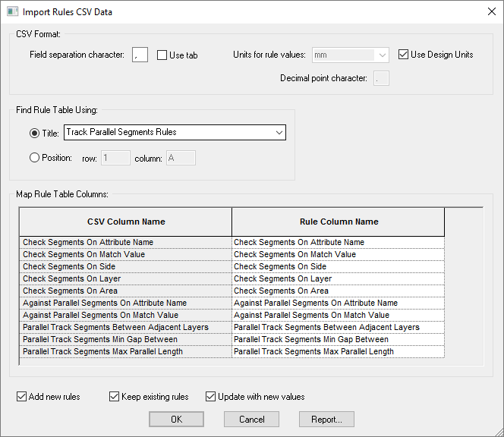Select CSV cell Check Segments On Layer
The height and width of the screenshot is (437, 504).
click(x=72, y=278)
